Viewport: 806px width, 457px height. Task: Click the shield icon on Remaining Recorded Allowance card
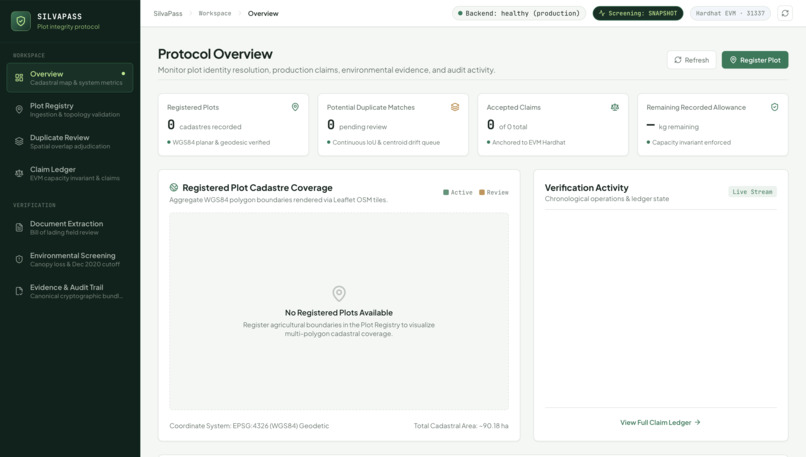(775, 107)
